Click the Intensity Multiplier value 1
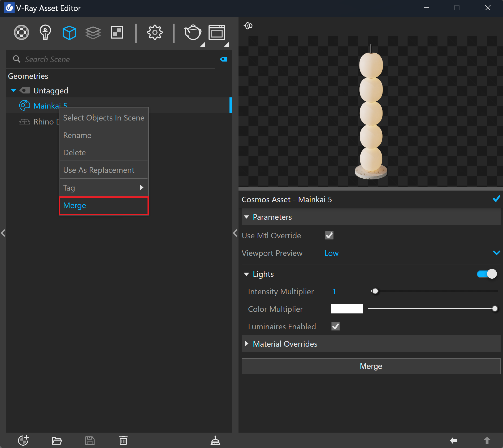The image size is (503, 448). pyautogui.click(x=334, y=291)
